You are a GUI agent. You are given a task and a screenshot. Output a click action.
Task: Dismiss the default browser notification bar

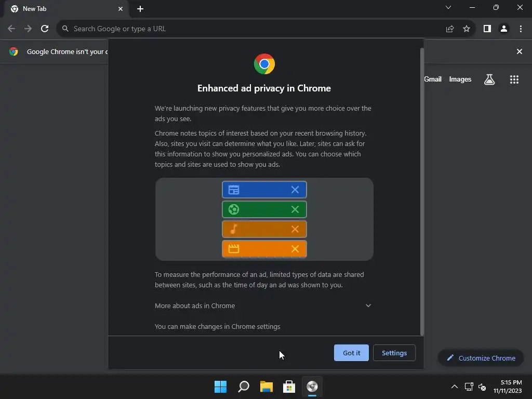(519, 51)
